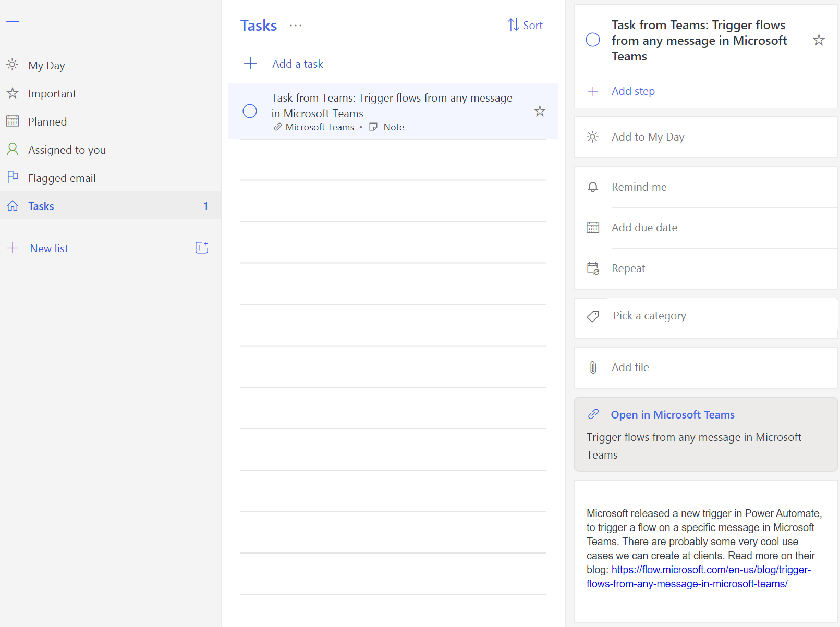Mark the task in list as completed
This screenshot has width=840, height=627.
tap(250, 111)
